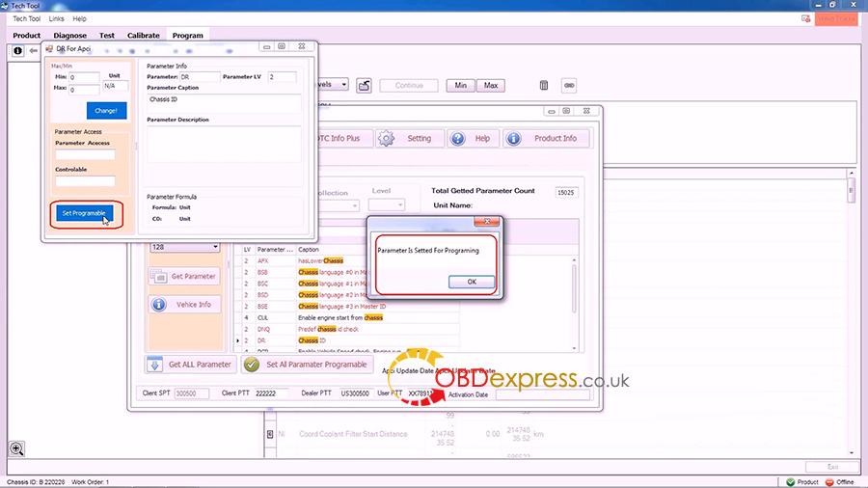Image resolution: width=868 pixels, height=488 pixels.
Task: Click the Parameter field containing DR
Action: coord(200,77)
